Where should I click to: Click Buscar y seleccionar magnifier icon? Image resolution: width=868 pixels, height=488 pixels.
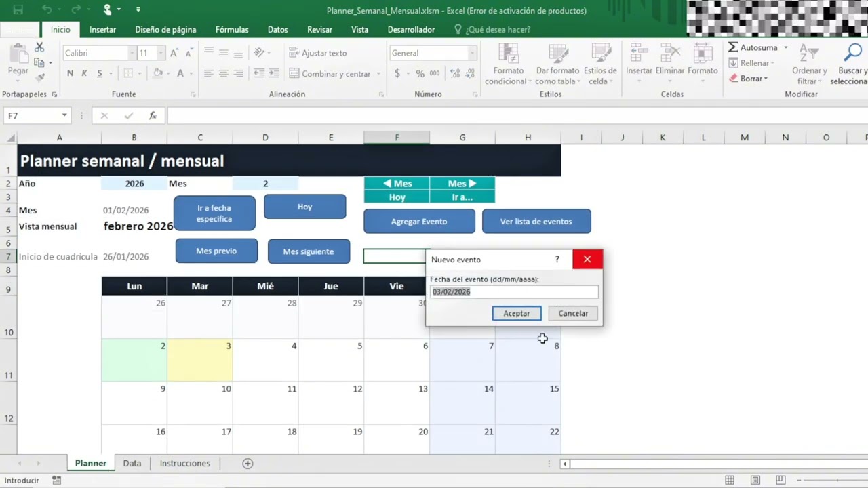[852, 53]
